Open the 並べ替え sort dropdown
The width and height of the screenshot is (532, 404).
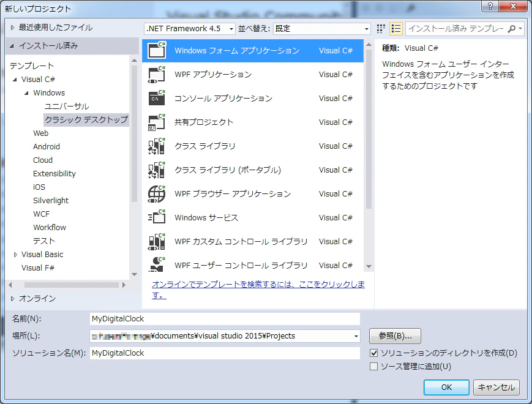367,28
